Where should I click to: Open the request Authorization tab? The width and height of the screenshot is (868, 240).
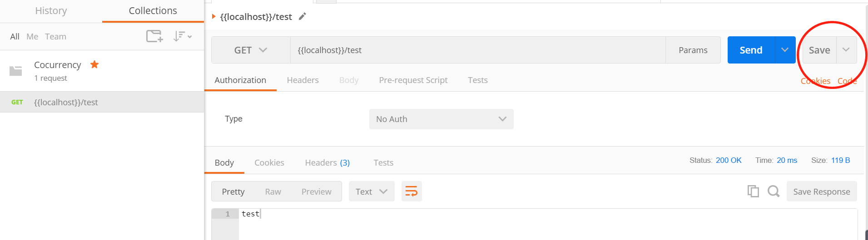coord(240,80)
